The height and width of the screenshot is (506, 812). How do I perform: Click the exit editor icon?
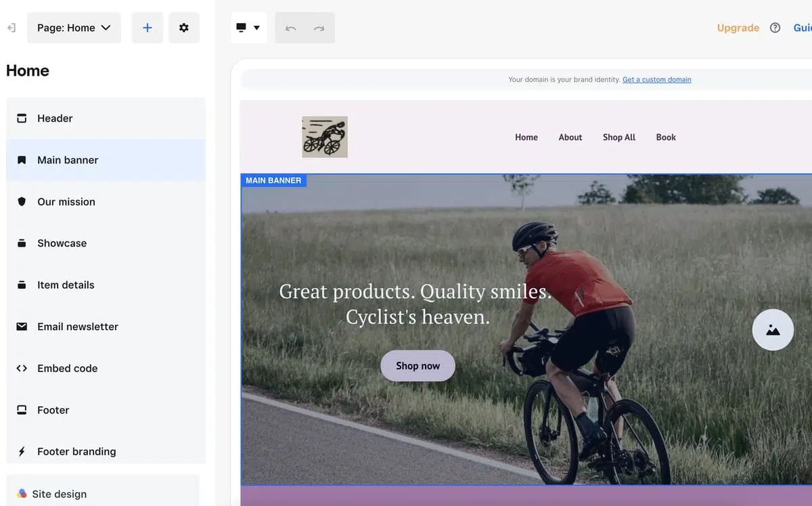click(x=12, y=28)
